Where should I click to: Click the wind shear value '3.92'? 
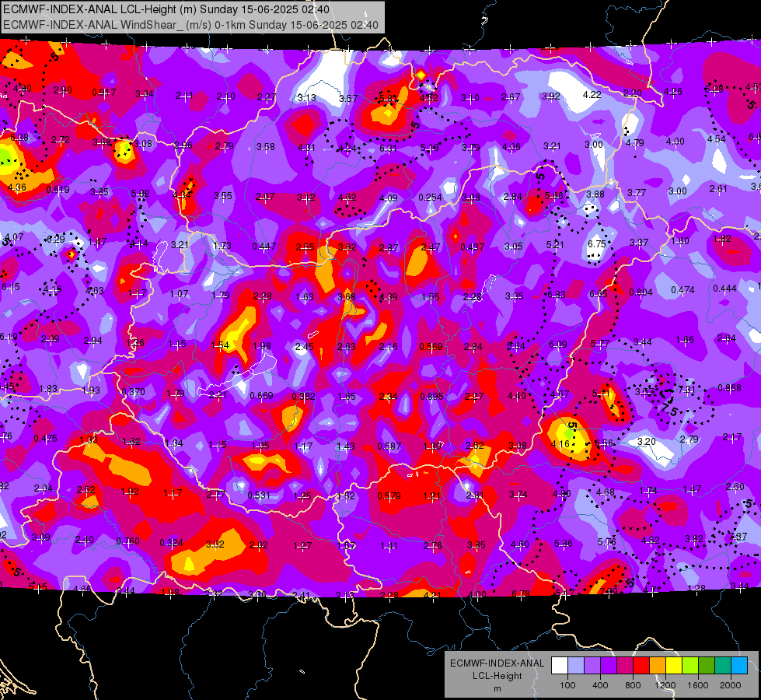tap(551, 96)
